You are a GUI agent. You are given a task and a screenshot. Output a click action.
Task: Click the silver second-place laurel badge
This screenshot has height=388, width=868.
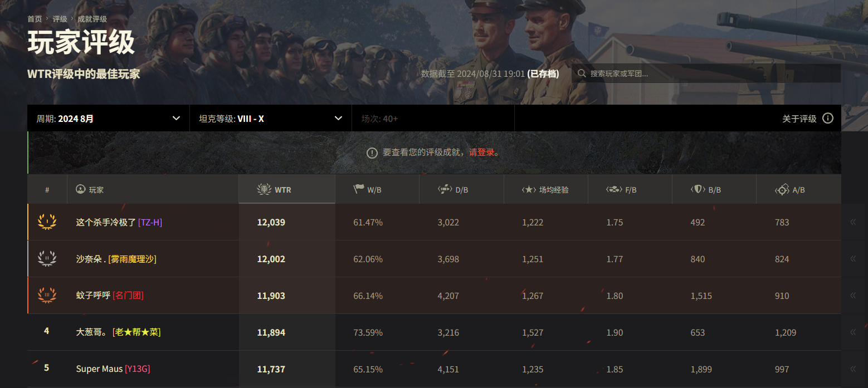[x=47, y=259]
